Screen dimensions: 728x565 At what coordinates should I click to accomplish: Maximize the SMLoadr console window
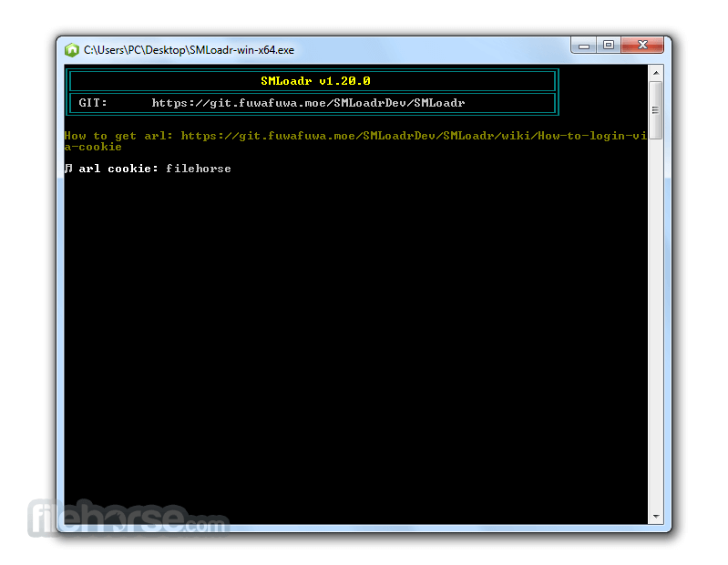(609, 46)
